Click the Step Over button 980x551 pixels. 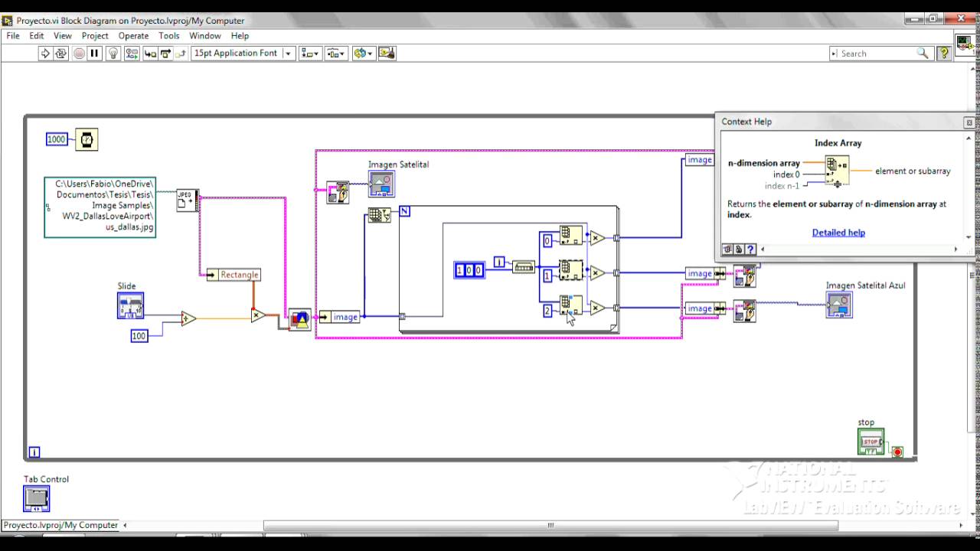pyautogui.click(x=165, y=53)
